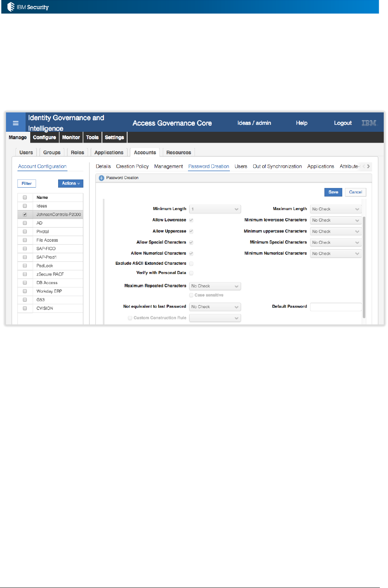Viewport: 388px width, 588px height.
Task: Toggle the Ideas account checkbox
Action: pyautogui.click(x=25, y=206)
